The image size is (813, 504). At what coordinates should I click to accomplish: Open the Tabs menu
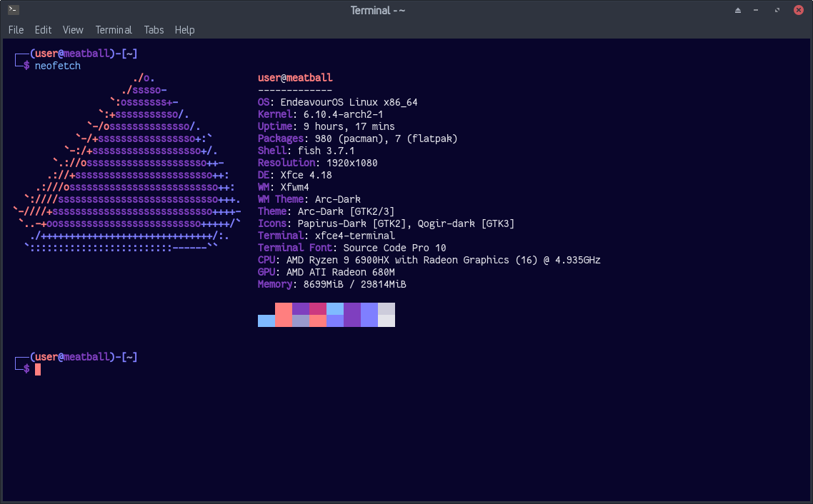click(x=154, y=30)
